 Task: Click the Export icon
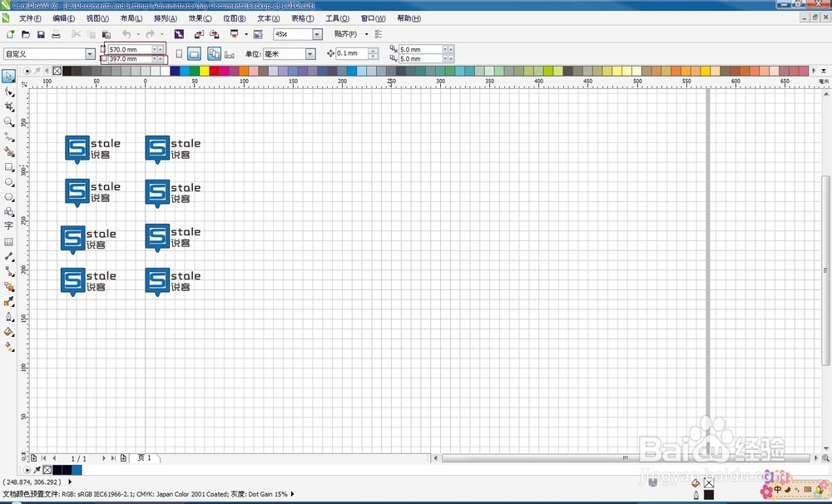coord(215,34)
